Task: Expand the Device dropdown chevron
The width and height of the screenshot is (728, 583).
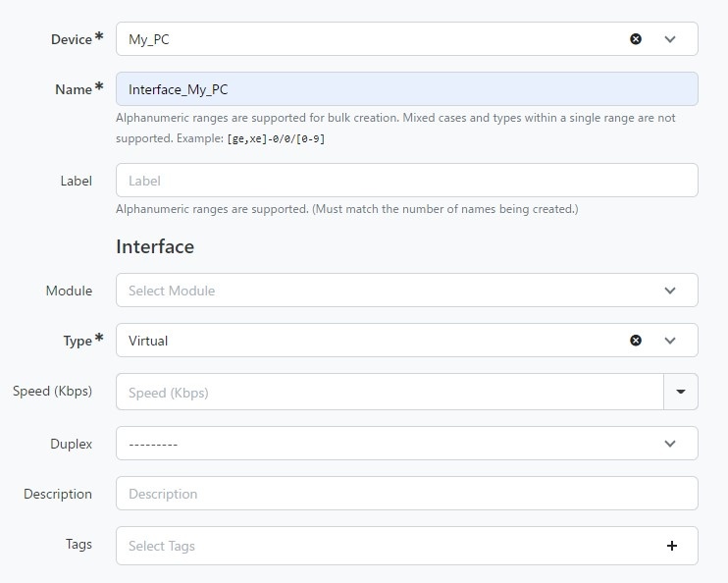Action: pyautogui.click(x=669, y=39)
